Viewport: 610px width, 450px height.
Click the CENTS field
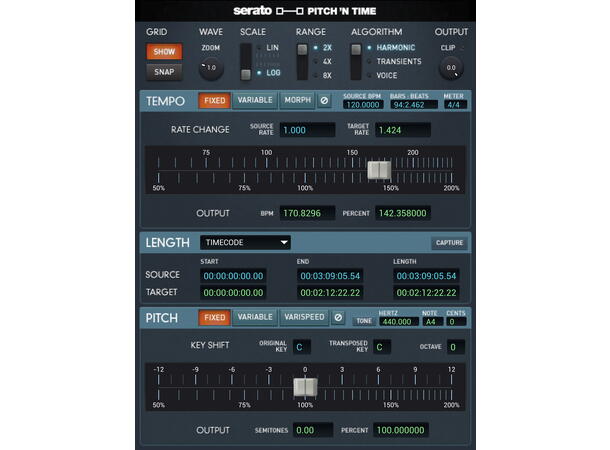456,322
